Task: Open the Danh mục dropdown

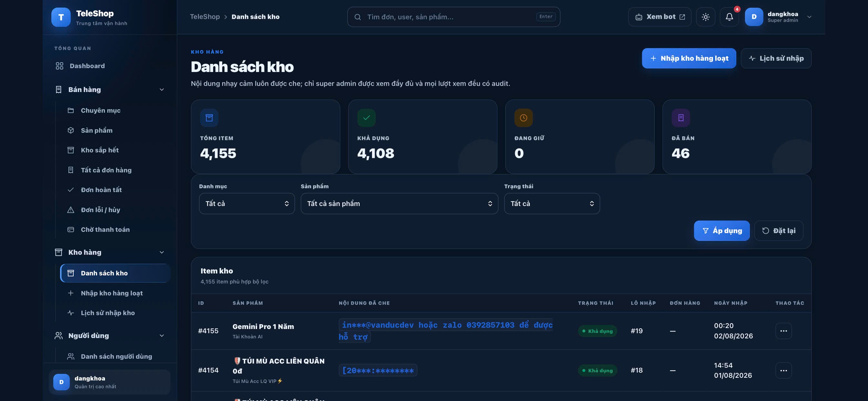Action: (247, 203)
